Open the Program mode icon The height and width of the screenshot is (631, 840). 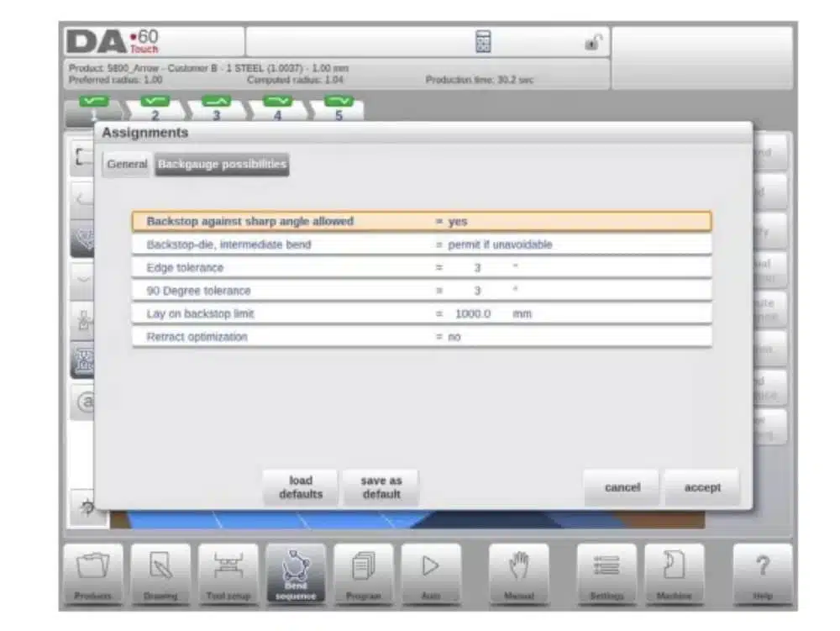363,575
